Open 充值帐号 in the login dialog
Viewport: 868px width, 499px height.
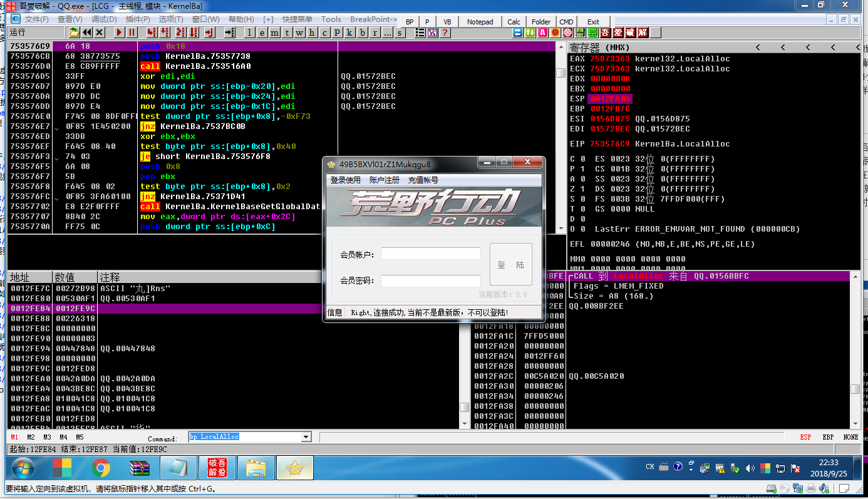coord(423,180)
